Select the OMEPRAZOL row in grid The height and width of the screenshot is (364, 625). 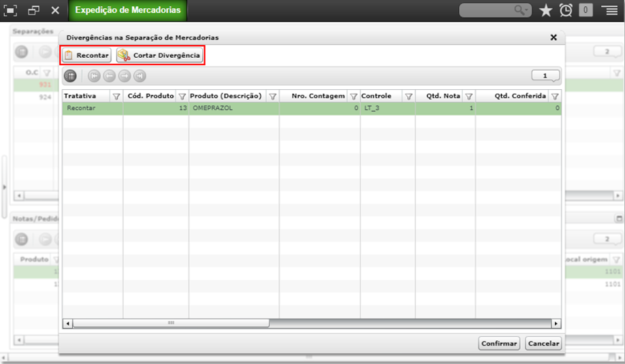(312, 108)
